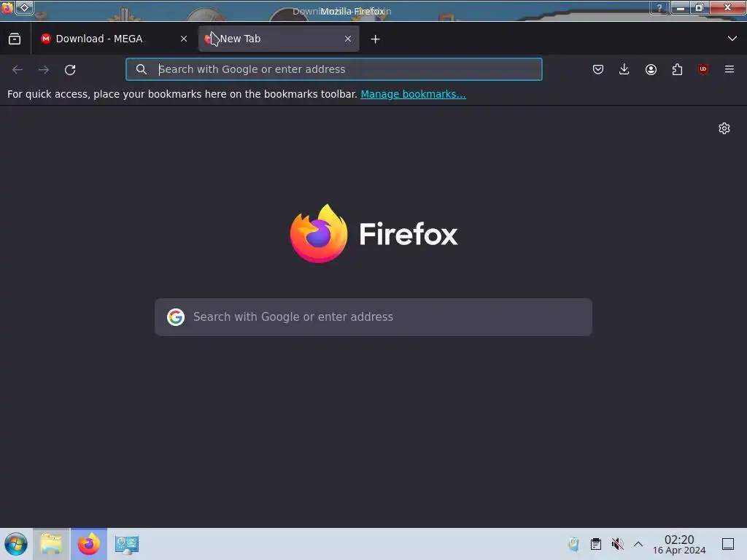This screenshot has width=747, height=560.
Task: Expand hidden system tray icons
Action: click(638, 544)
